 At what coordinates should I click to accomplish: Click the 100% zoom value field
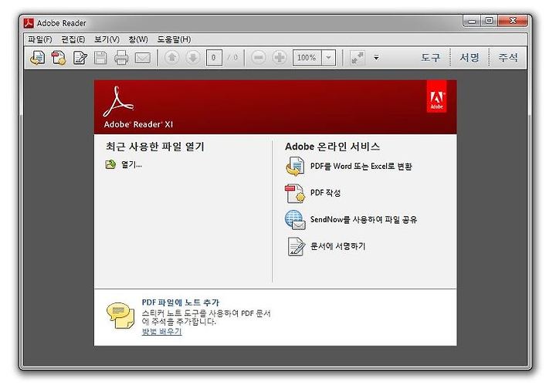tap(307, 57)
